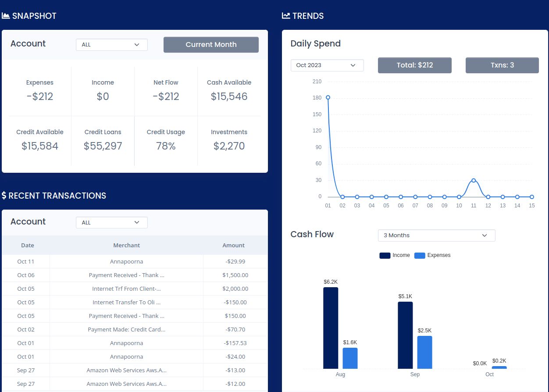Screen dimensions: 549x392
Task: Click the dollar sign icon by Recent Transactions
Action: 4,196
